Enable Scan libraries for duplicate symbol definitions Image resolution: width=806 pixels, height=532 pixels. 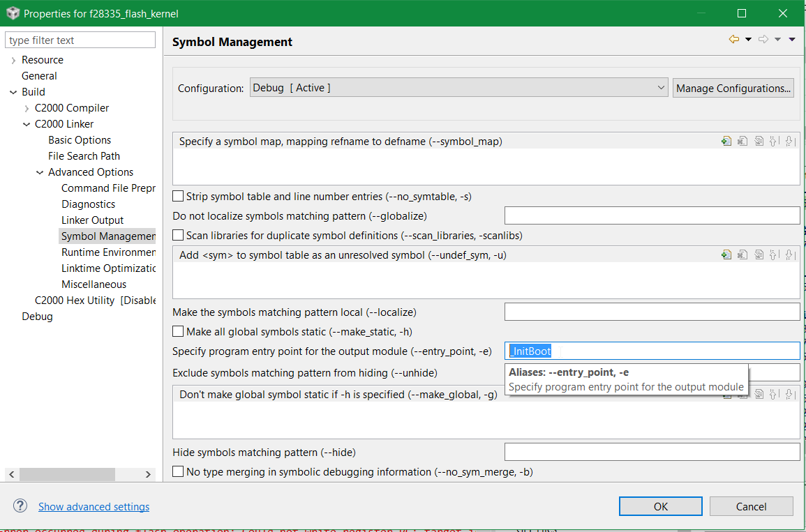pos(178,235)
